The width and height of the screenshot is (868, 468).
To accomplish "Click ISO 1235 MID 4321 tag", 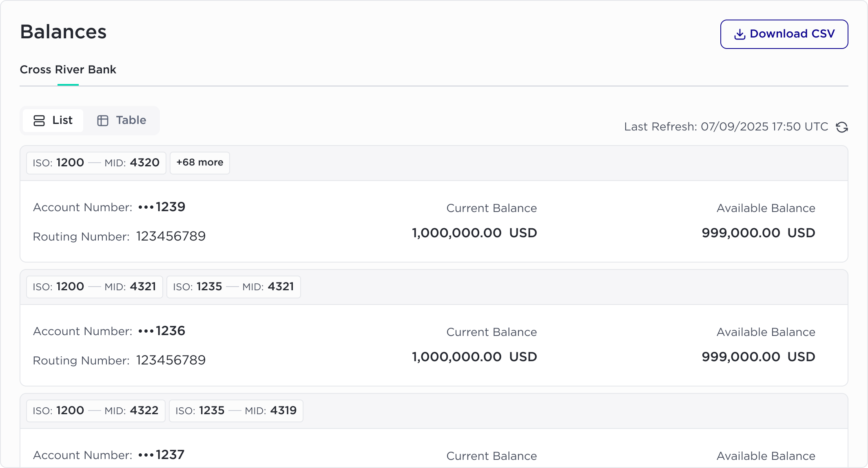I will (x=233, y=287).
